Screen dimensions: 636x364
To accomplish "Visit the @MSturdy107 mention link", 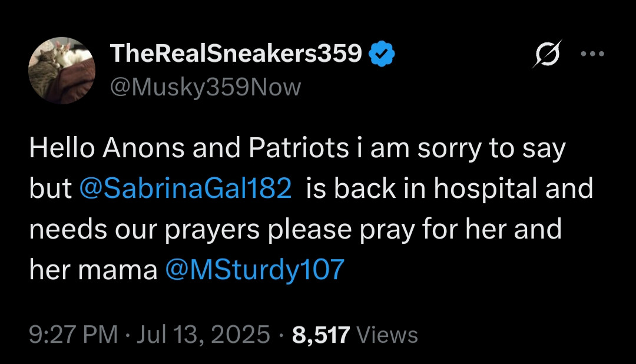I will tap(254, 269).
